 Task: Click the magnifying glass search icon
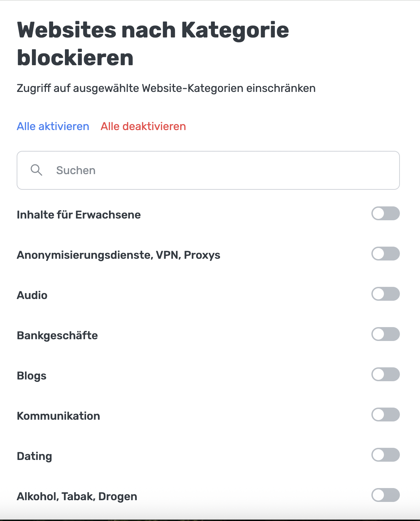tap(36, 170)
